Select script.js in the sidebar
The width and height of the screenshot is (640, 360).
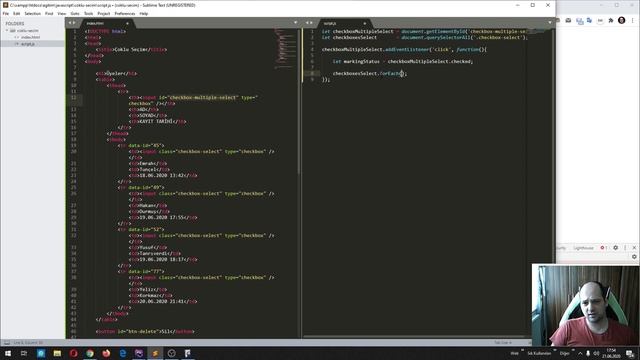pos(28,44)
